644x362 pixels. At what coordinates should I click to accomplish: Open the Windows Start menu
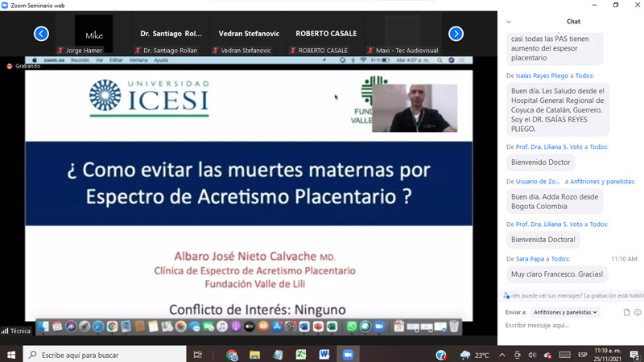coord(11,355)
